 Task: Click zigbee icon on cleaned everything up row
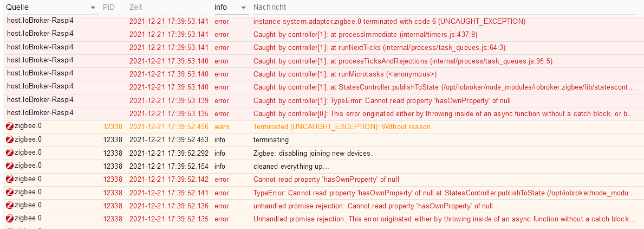10,166
